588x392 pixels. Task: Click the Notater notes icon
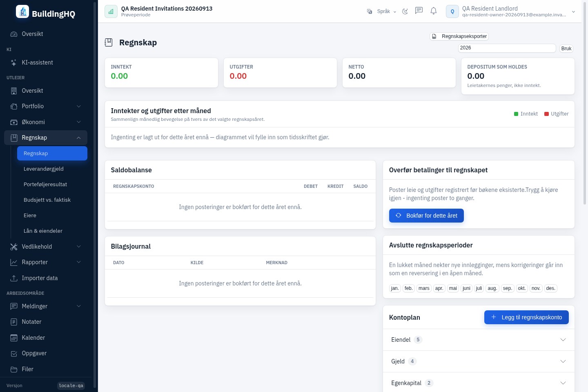(x=14, y=322)
